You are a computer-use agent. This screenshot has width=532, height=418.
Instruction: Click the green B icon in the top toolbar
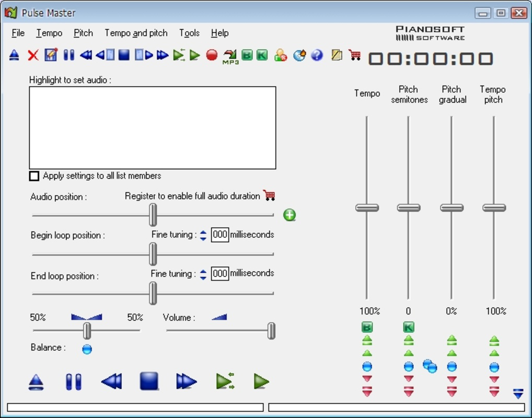tap(247, 55)
